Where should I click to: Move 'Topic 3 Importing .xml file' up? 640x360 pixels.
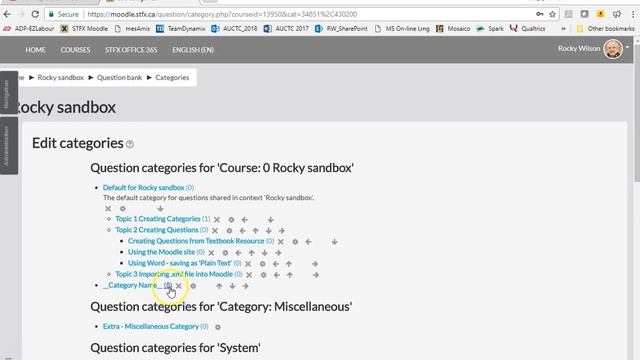click(x=289, y=275)
